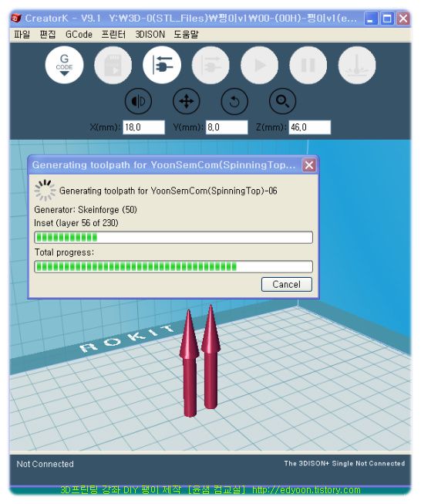Image resolution: width=421 pixels, height=504 pixels.
Task: Open the 편집 menu
Action: coord(48,35)
